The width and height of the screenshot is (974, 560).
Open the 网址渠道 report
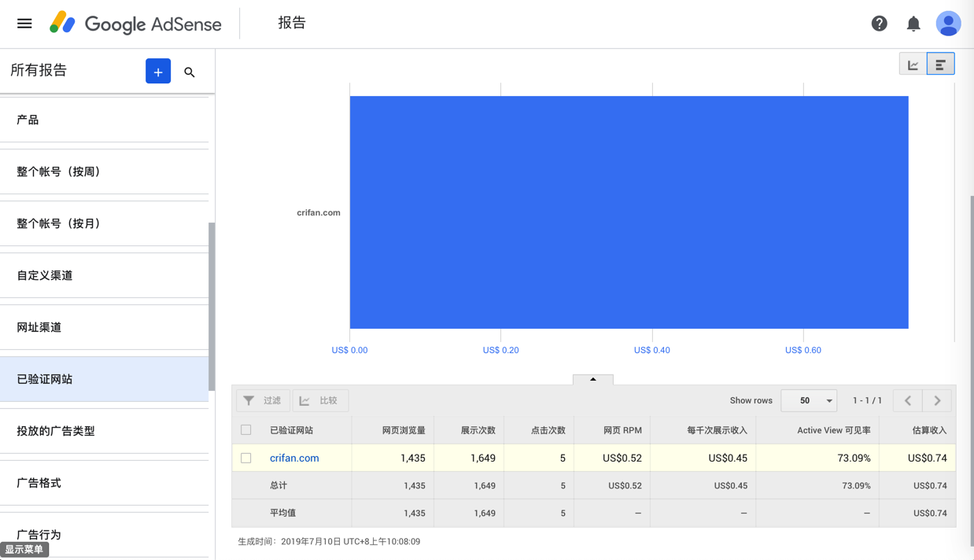[x=105, y=327]
